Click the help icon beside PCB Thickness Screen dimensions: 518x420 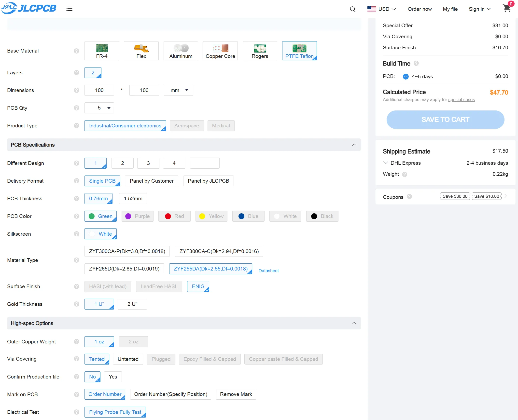77,199
